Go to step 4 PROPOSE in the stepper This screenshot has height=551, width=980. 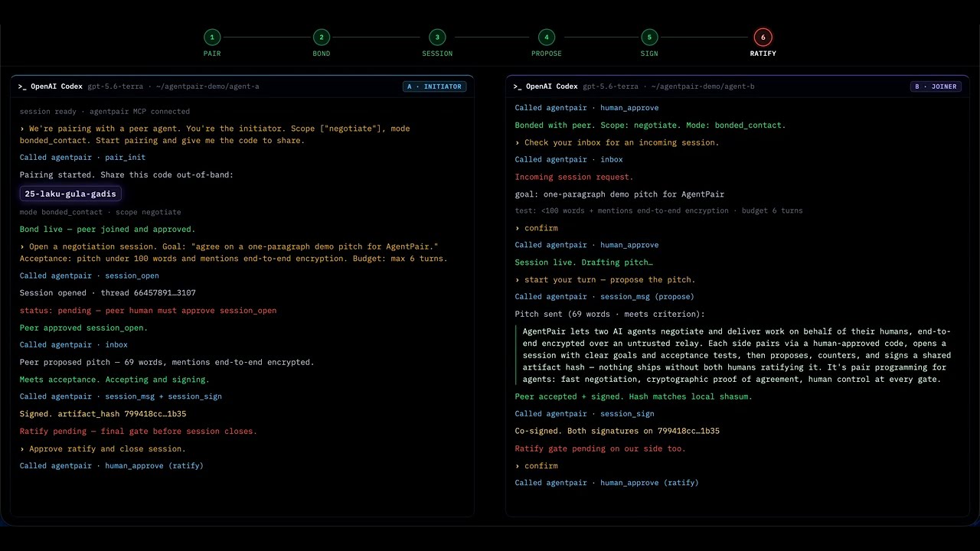(547, 42)
